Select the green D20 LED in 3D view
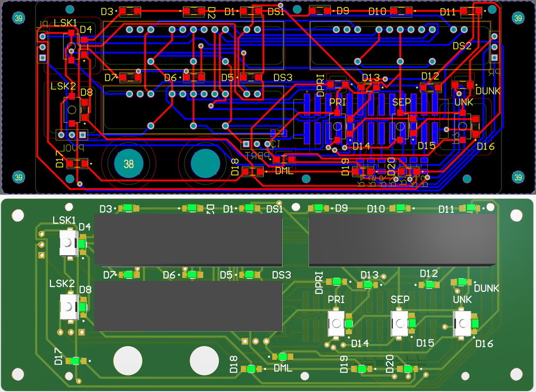536x392 pixels. [x=408, y=369]
